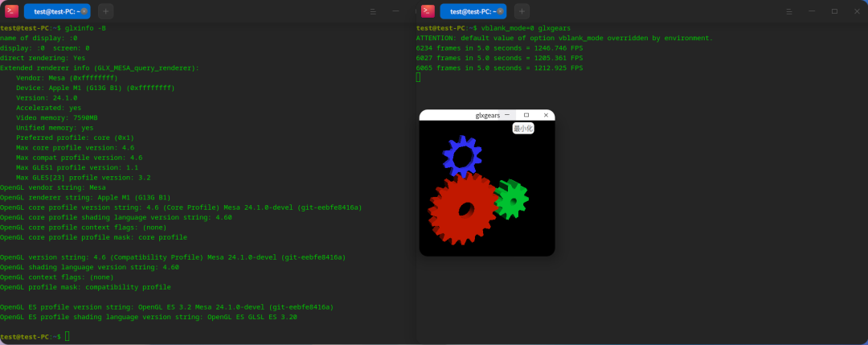Screen dimensions: 868x345
Task: Minimize the glxgears window
Action: tap(506, 115)
